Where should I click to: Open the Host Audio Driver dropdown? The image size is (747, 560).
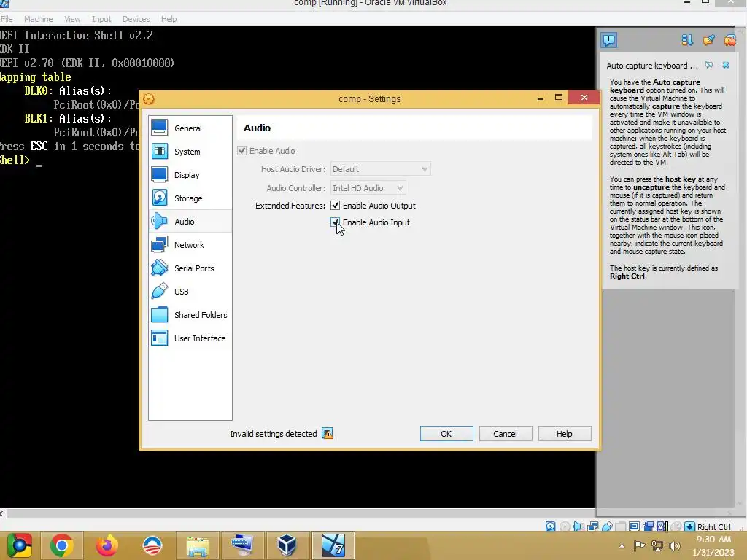(380, 169)
